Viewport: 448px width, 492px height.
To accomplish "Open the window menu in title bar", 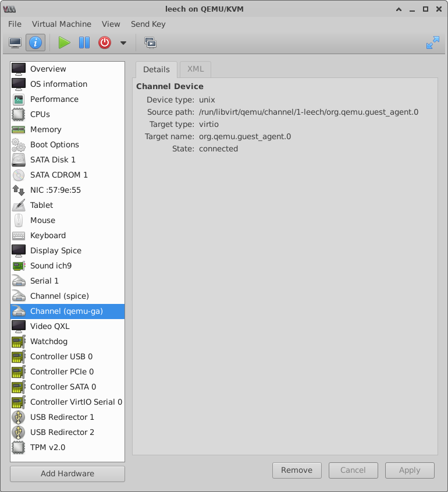I will click(9, 9).
